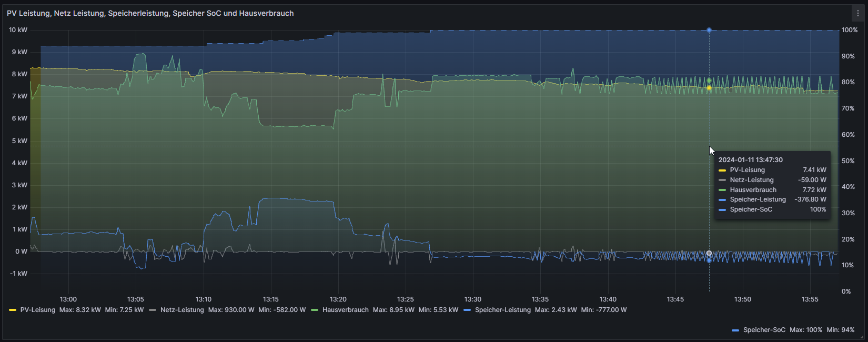Open the green Hausverbrauch legend color swatch
Image resolution: width=868 pixels, height=342 pixels.
click(315, 310)
